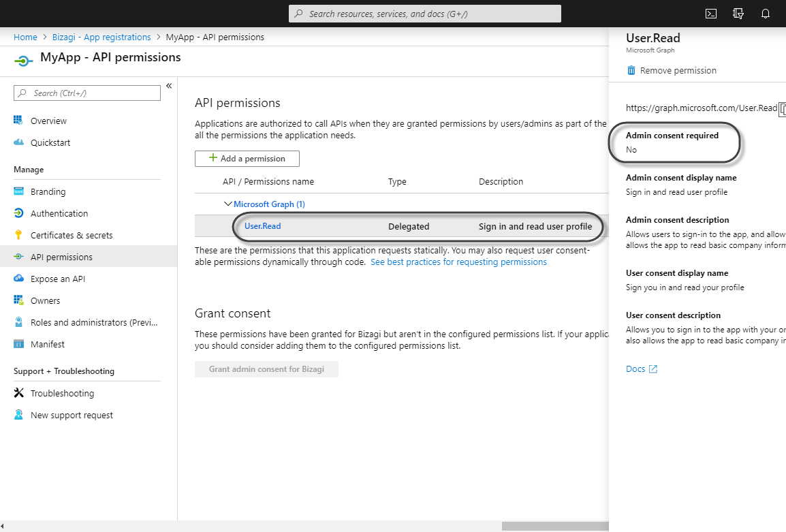Viewport: 786px width, 532px height.
Task: Click the Roles and administrators icon
Action: (x=18, y=322)
